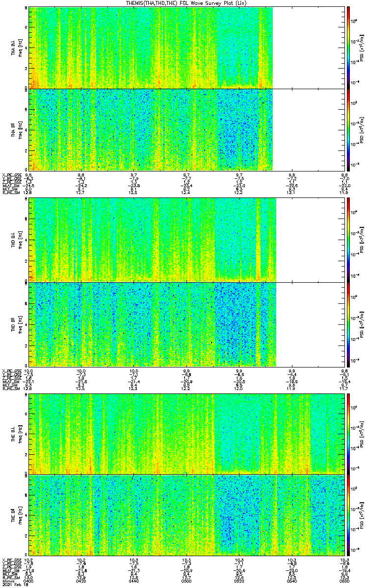Click the blank no-data area right of THD panels
This screenshot has width=368, height=588.
click(311, 282)
